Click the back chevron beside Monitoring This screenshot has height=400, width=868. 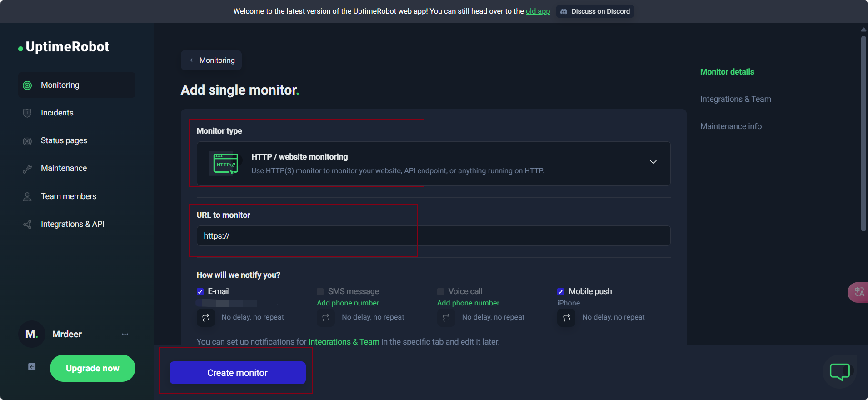pos(191,60)
